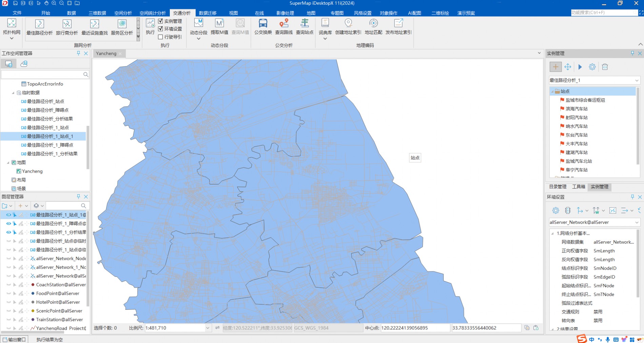Open the gear icon in 环境设置 toolbar

coord(556,210)
